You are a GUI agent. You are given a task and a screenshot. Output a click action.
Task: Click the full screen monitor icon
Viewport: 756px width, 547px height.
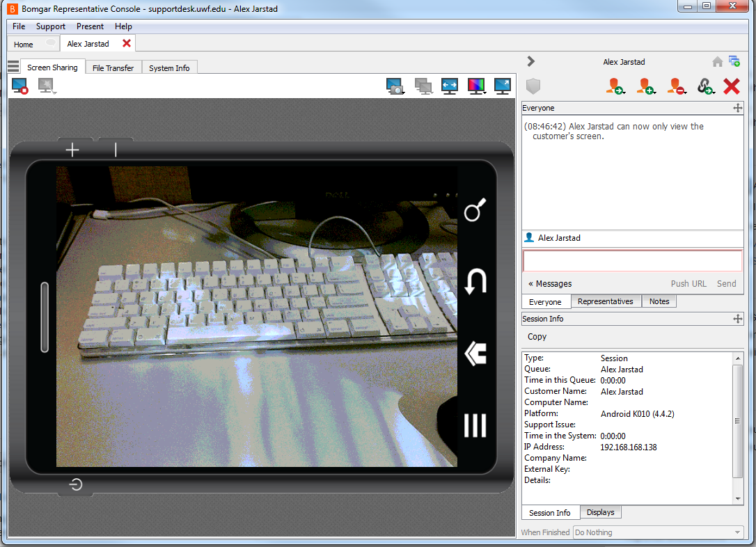point(503,86)
